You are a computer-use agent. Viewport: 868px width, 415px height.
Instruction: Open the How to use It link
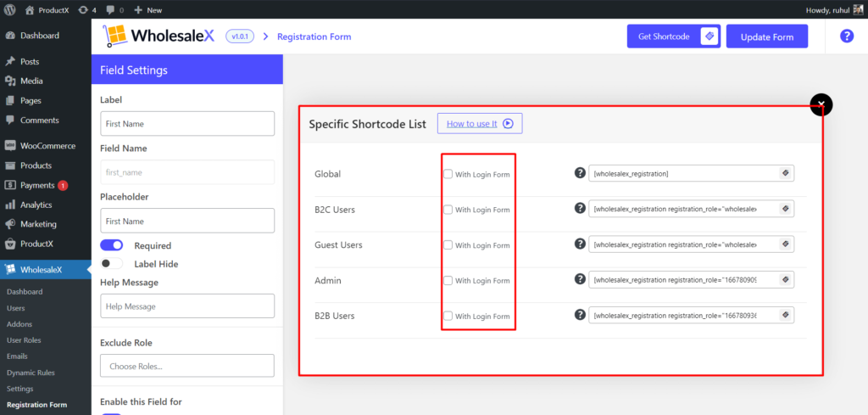pos(480,124)
